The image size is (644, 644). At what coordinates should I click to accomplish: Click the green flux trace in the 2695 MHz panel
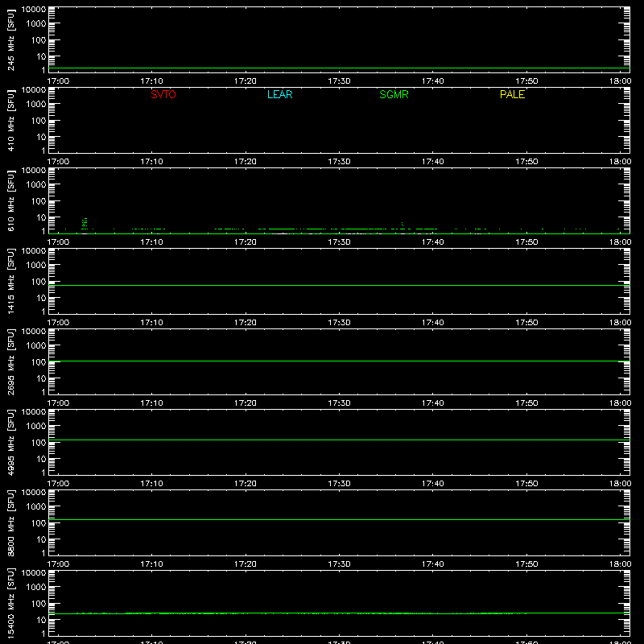339,361
